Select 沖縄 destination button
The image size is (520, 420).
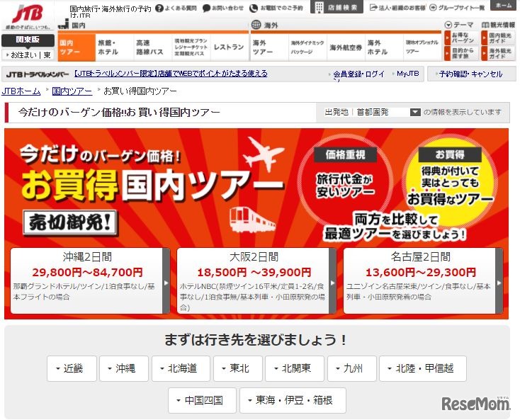click(x=124, y=368)
